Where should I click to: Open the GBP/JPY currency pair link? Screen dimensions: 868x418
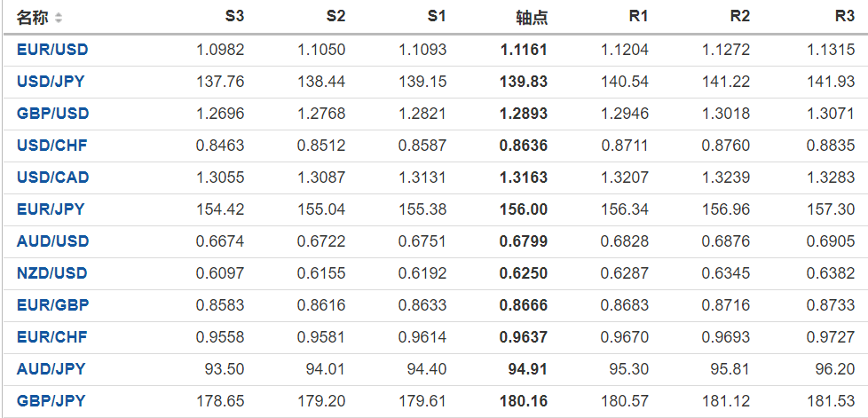click(x=51, y=401)
